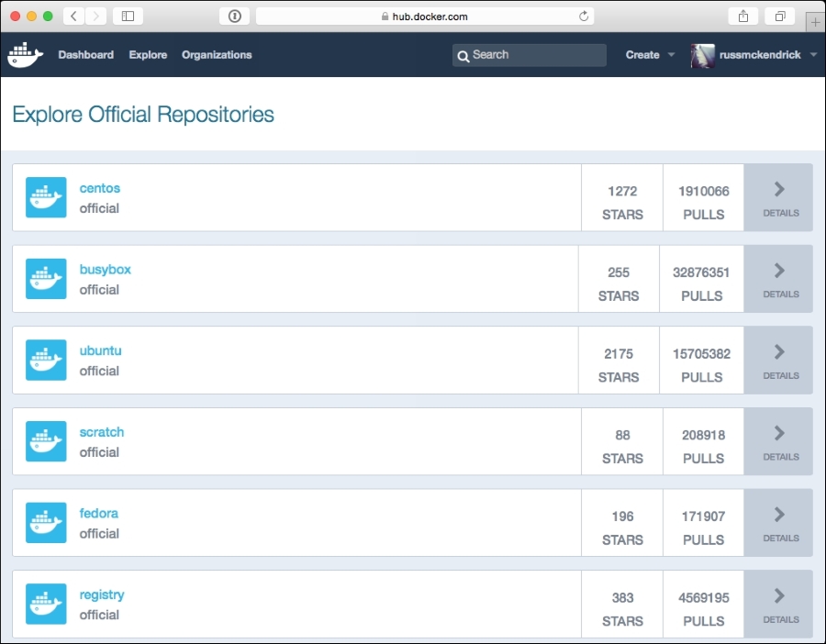Click the centos repository whale icon
The image size is (826, 644).
[47, 197]
